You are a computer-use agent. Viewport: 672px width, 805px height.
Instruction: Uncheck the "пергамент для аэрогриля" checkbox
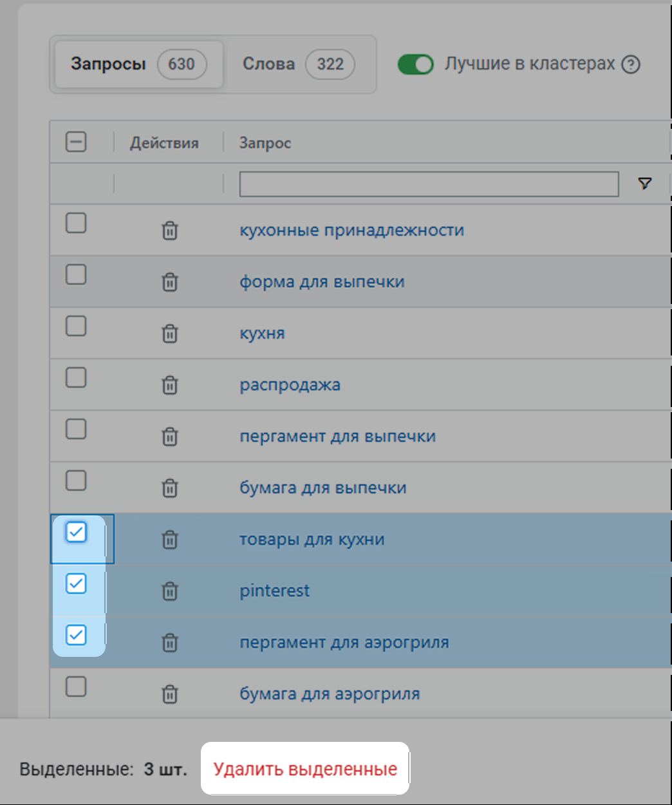pos(76,636)
